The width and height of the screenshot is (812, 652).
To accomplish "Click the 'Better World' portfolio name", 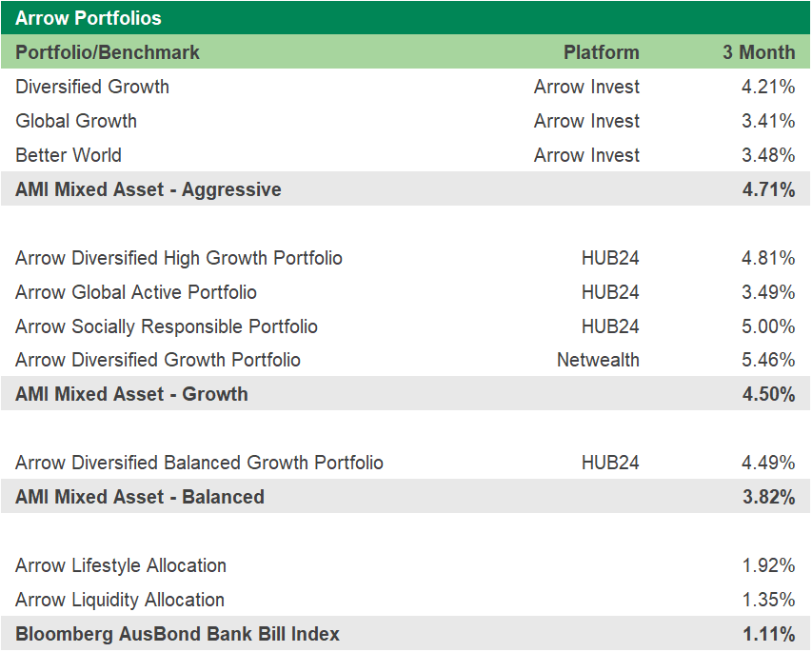I will pyautogui.click(x=69, y=155).
